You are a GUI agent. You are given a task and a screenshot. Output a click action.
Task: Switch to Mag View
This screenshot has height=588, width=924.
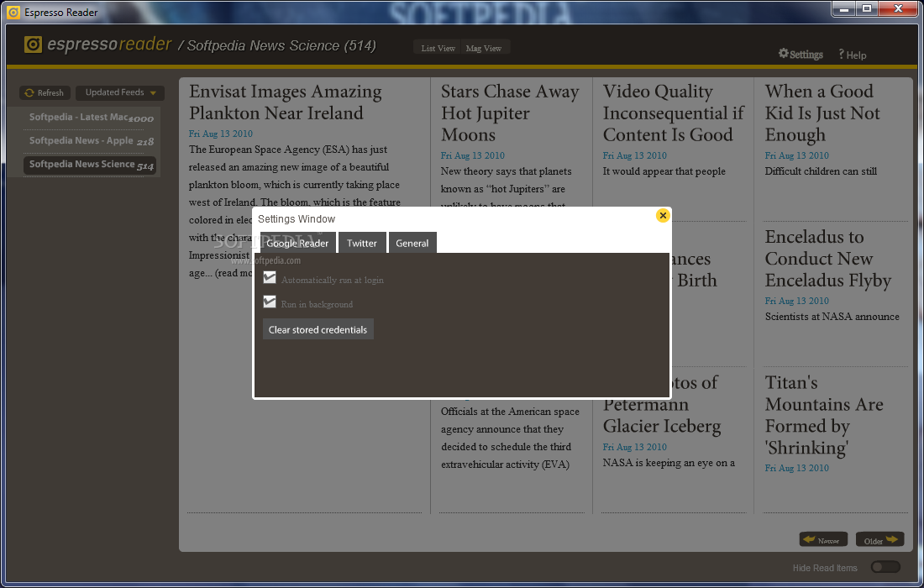(x=484, y=49)
